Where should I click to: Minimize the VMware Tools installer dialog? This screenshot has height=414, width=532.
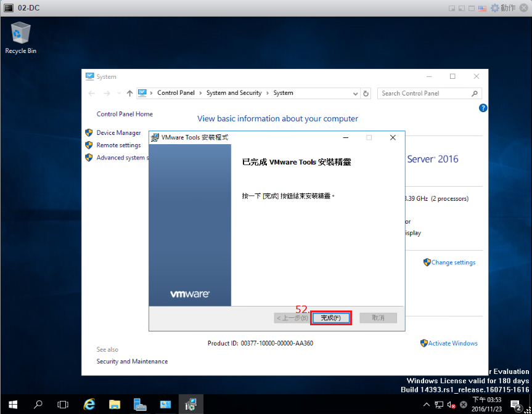346,137
